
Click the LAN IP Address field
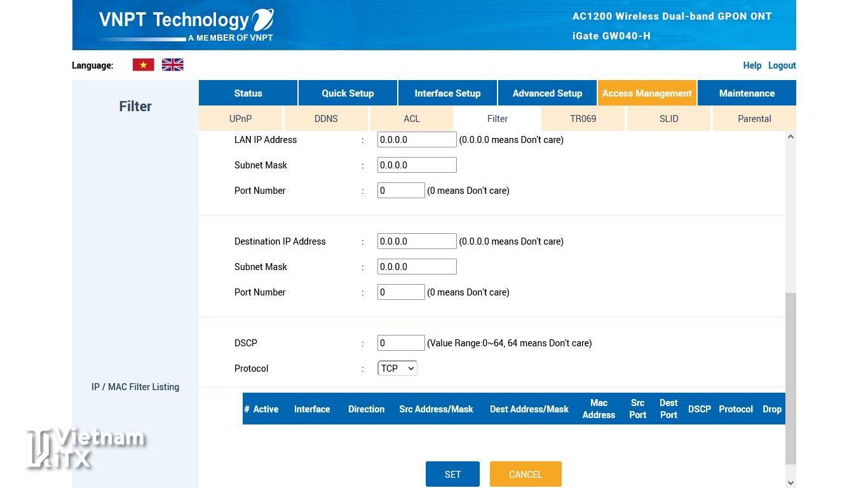tap(416, 140)
